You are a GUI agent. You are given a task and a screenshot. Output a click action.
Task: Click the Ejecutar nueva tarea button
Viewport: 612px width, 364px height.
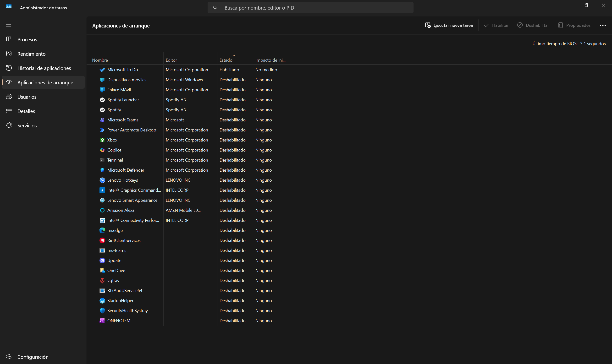(449, 25)
